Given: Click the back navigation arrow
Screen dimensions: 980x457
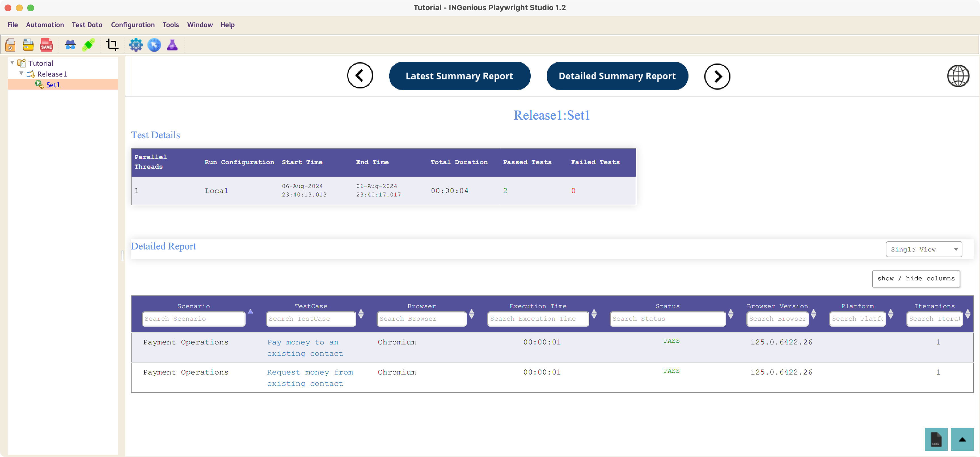Looking at the screenshot, I should (x=360, y=76).
